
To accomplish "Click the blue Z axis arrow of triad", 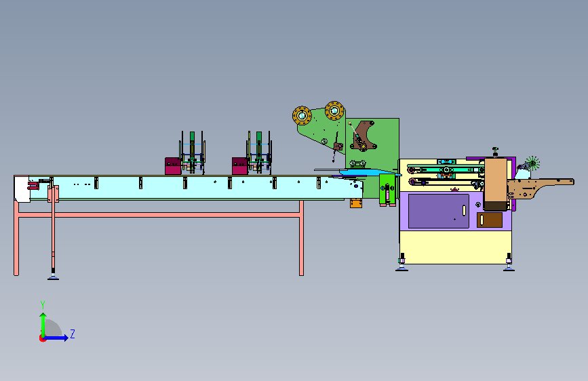I will tap(56, 338).
